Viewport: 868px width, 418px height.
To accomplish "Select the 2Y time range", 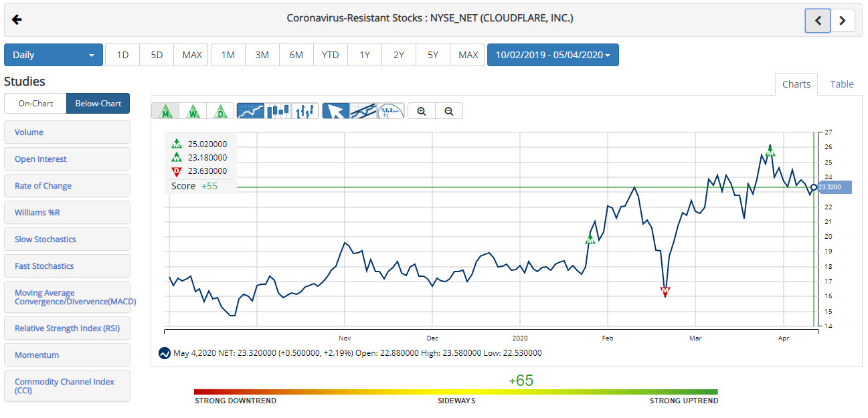I will tap(399, 55).
